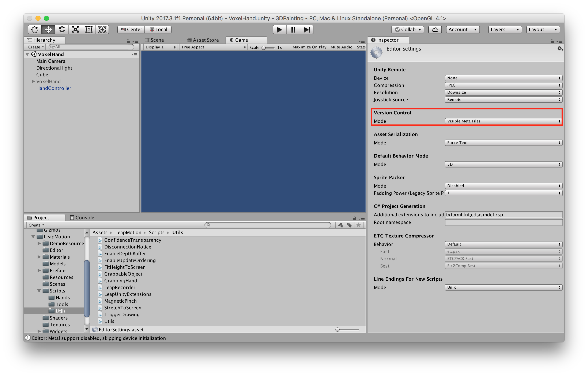Start Play mode

pos(279,30)
